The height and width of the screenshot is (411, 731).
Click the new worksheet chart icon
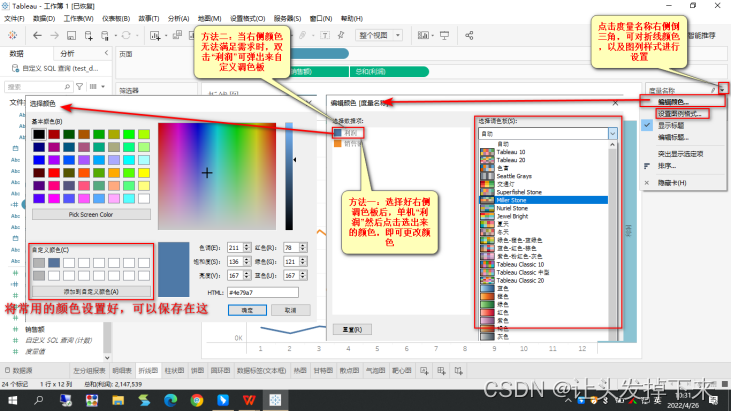point(155,35)
